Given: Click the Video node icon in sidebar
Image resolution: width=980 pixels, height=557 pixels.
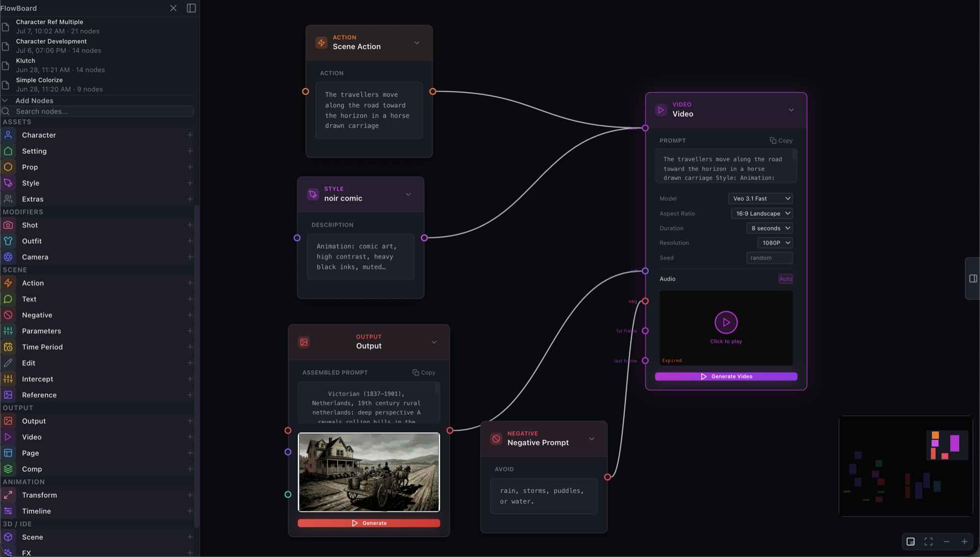Looking at the screenshot, I should pyautogui.click(x=8, y=437).
